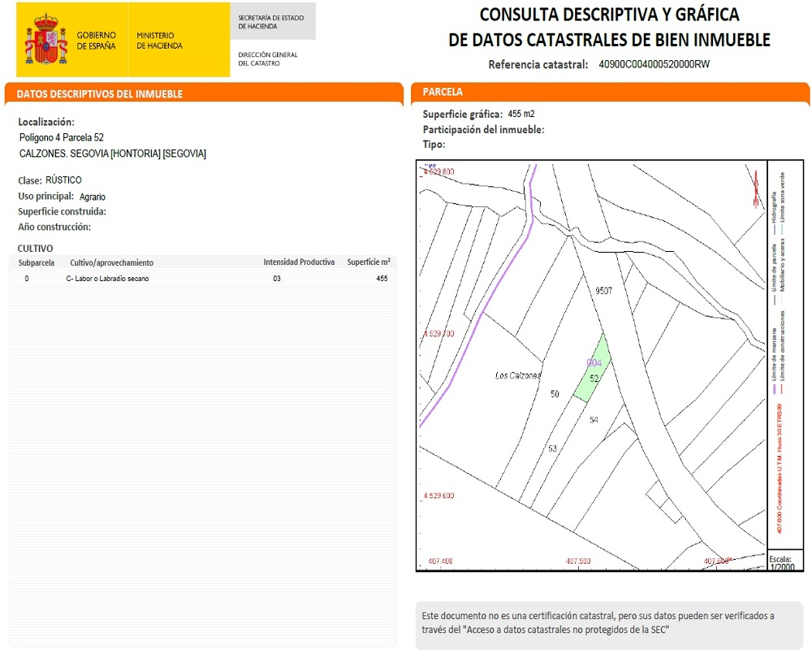The width and height of the screenshot is (812, 650).
Task: Click parcel label 54 on the map
Action: [594, 420]
